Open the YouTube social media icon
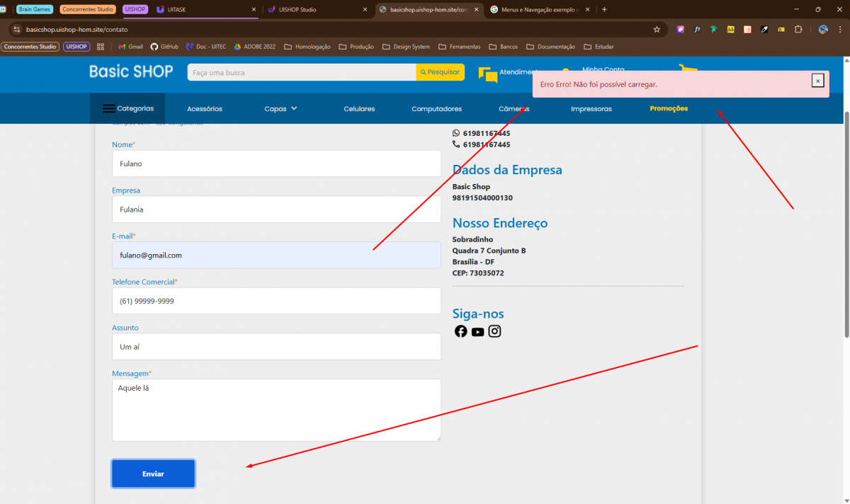This screenshot has height=504, width=850. [477, 331]
